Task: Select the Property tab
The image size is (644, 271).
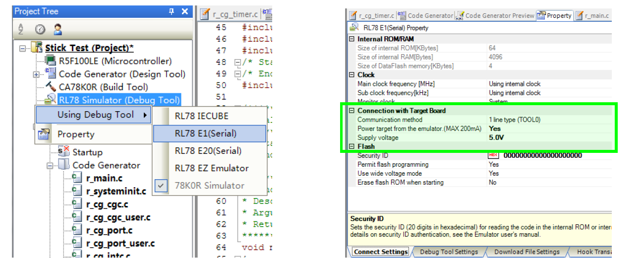Action: tap(554, 16)
